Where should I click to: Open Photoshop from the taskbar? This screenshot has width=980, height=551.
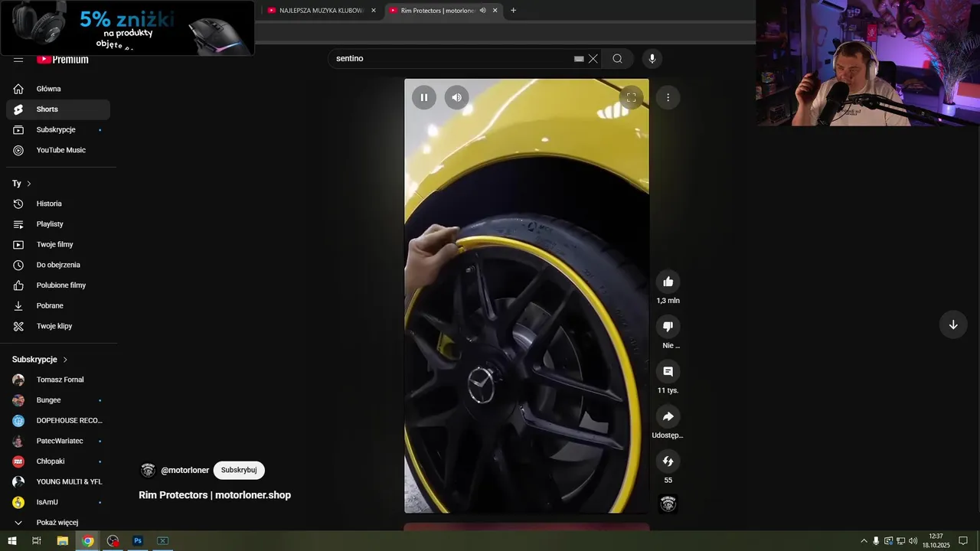tap(138, 541)
